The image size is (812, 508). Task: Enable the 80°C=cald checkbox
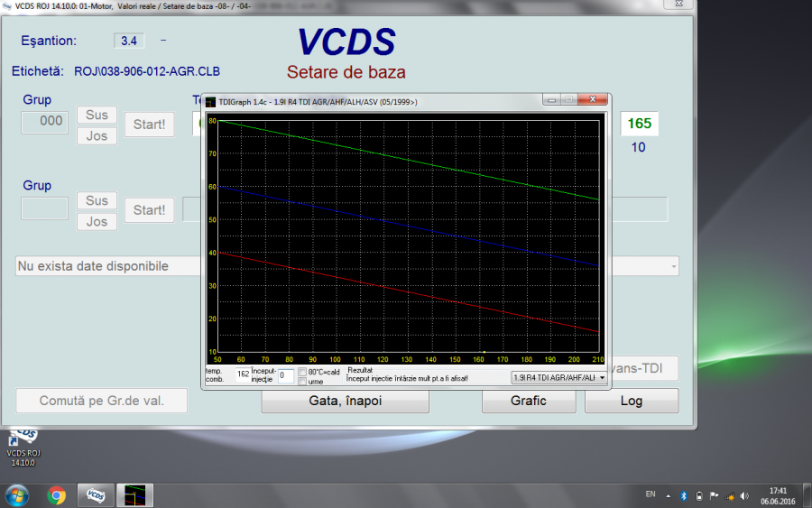tap(303, 372)
